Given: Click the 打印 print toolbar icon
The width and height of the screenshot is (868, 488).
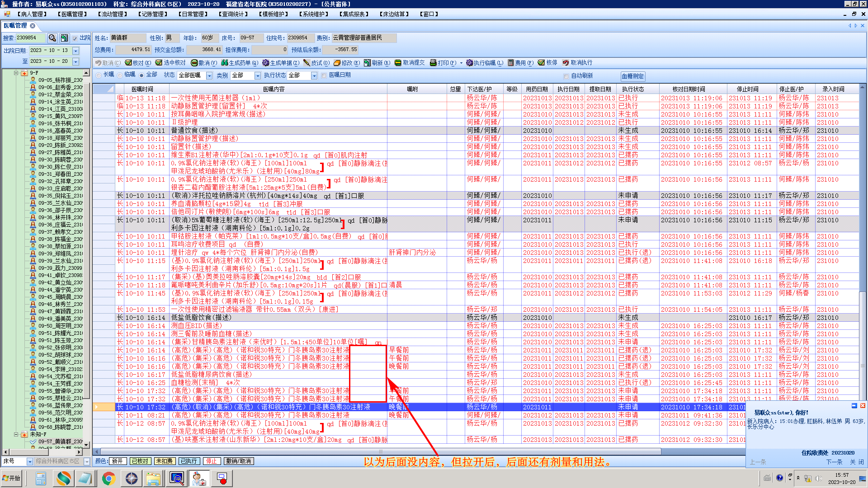Looking at the screenshot, I should 433,63.
